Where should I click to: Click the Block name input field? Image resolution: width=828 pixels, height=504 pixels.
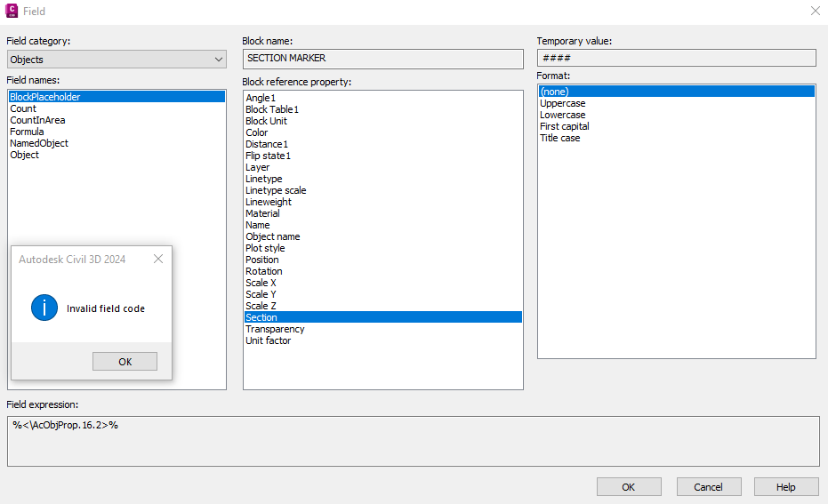click(x=382, y=59)
